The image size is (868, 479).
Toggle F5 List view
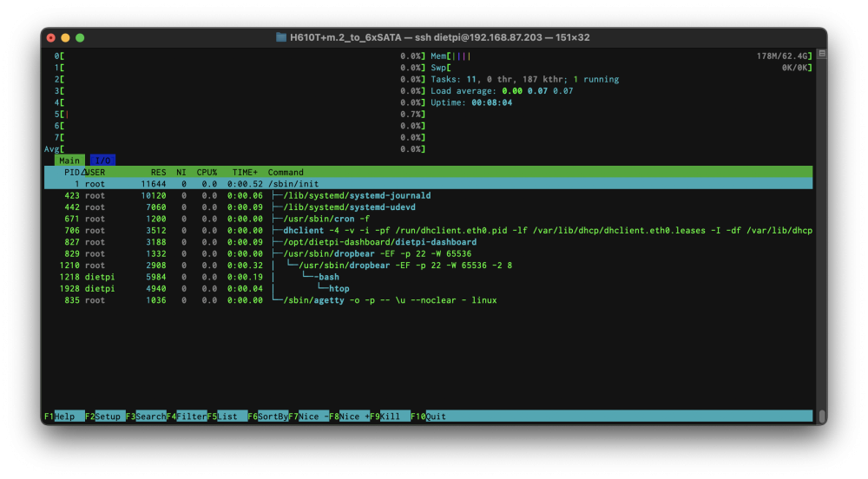[227, 417]
